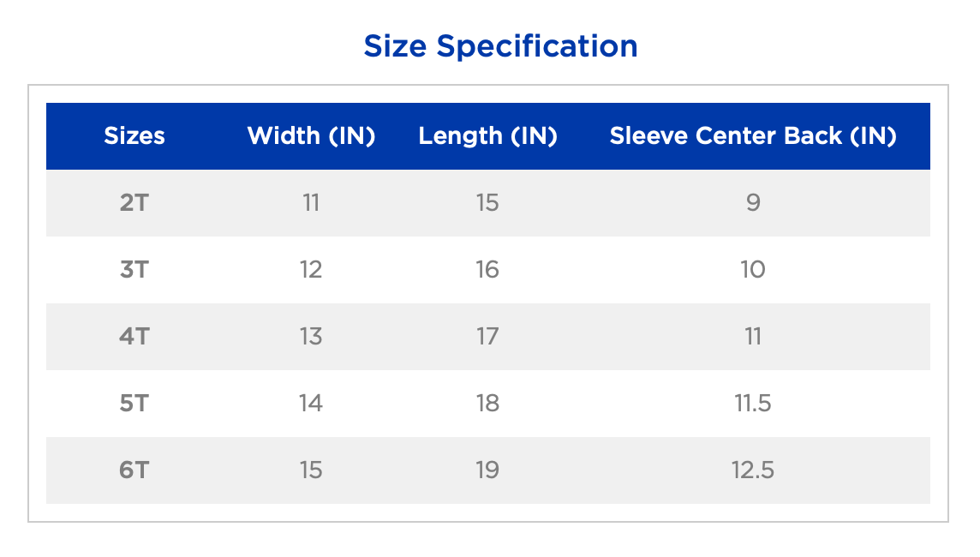Screen dimensions: 980x557
Task: Select the length value 16 for 3T
Action: click(487, 270)
